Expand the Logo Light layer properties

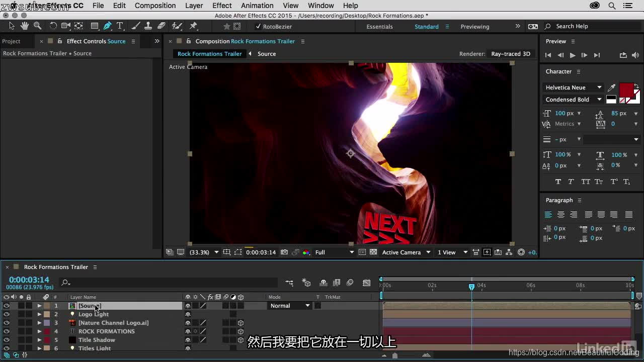pyautogui.click(x=39, y=314)
